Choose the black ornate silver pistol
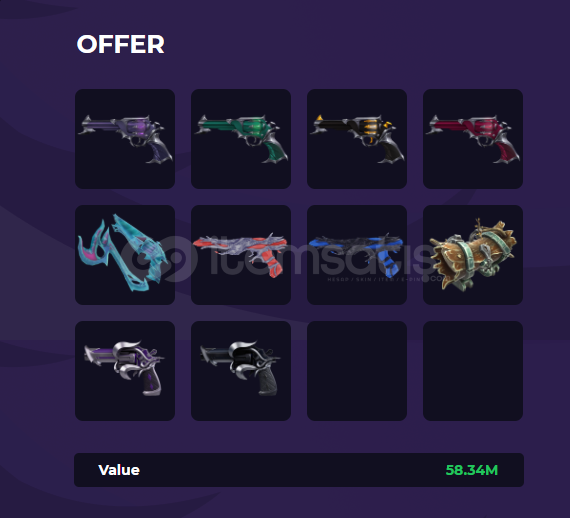 coord(241,370)
